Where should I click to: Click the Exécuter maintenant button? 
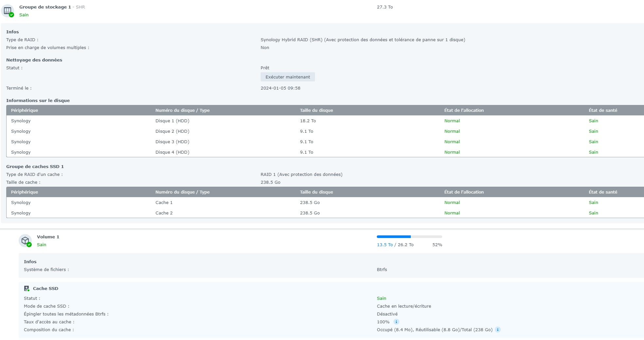(x=288, y=77)
